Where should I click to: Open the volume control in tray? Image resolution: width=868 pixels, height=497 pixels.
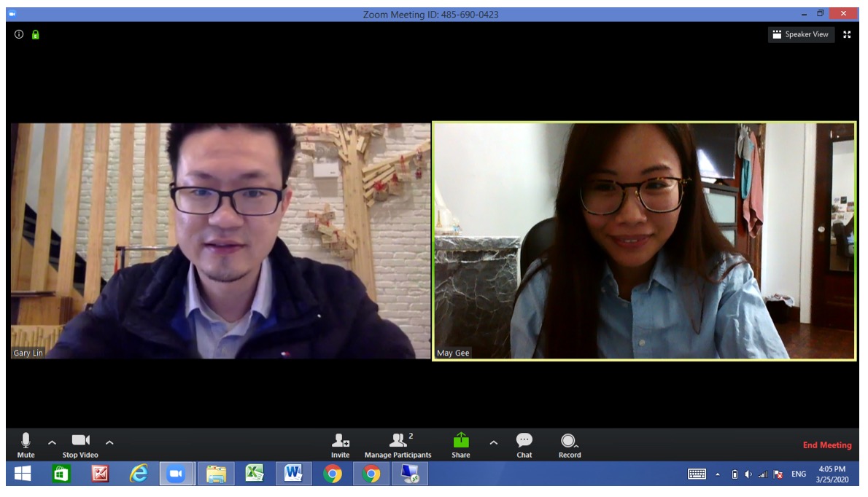point(748,474)
